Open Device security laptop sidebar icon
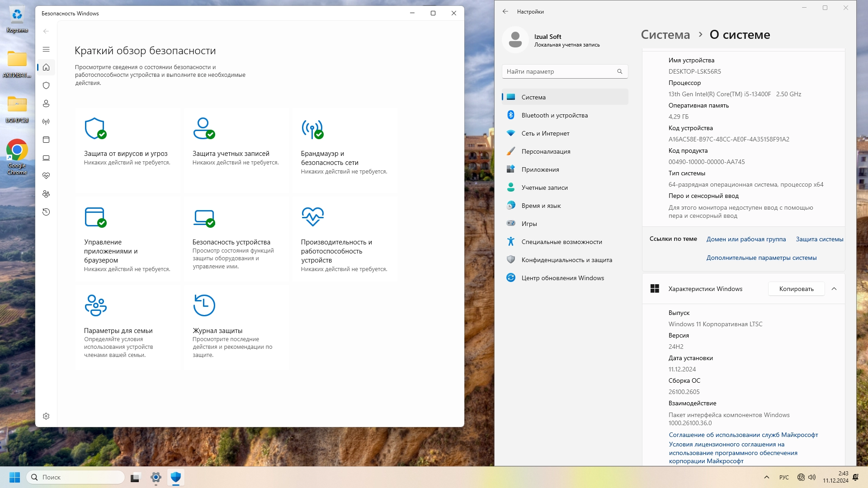This screenshot has width=868, height=488. point(46,158)
